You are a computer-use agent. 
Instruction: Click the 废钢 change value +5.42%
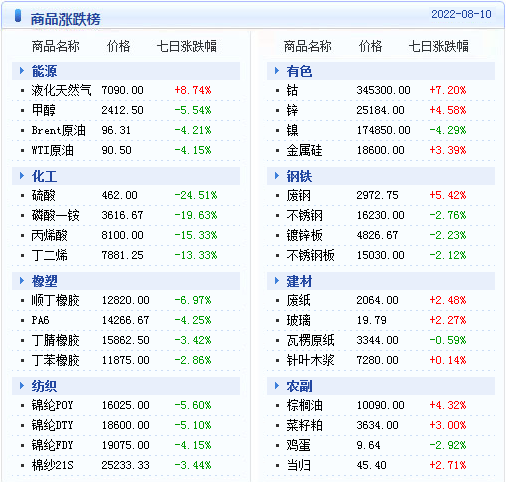[448, 195]
